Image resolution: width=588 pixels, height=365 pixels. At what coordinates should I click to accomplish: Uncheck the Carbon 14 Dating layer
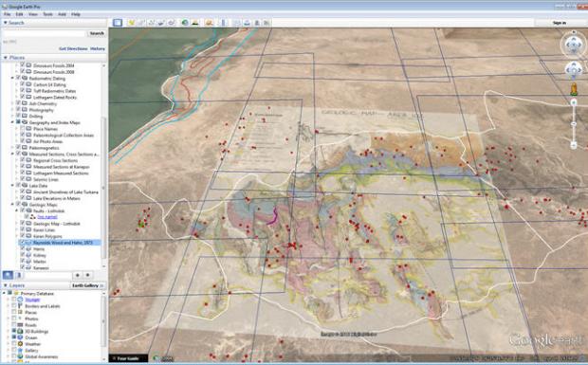[x=22, y=84]
